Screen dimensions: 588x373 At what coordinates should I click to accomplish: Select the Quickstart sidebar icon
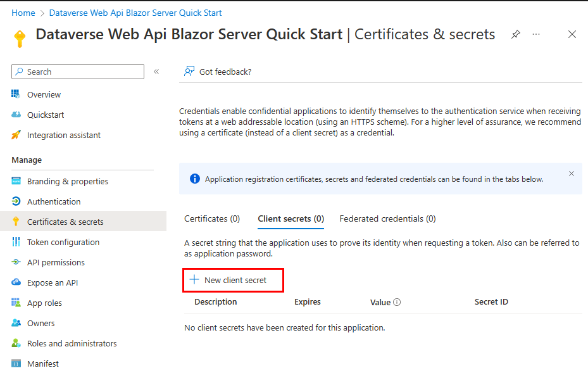pyautogui.click(x=16, y=115)
